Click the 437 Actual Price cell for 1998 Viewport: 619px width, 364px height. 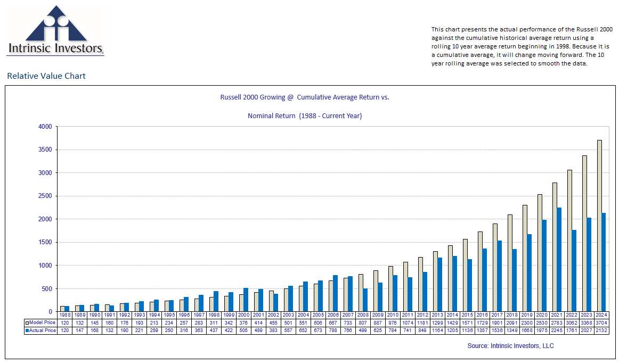214,330
